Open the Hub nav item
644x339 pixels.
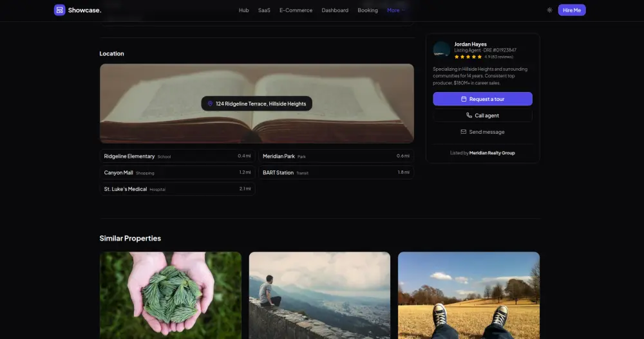[x=243, y=10]
